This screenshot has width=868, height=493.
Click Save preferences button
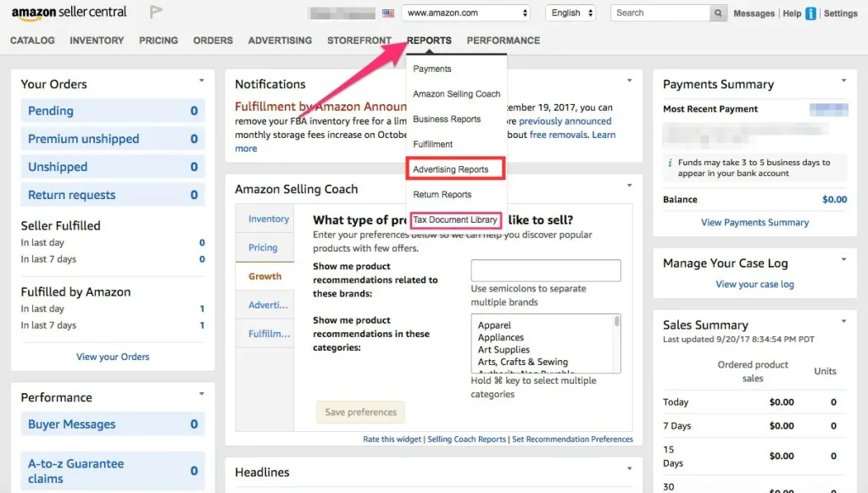point(360,413)
